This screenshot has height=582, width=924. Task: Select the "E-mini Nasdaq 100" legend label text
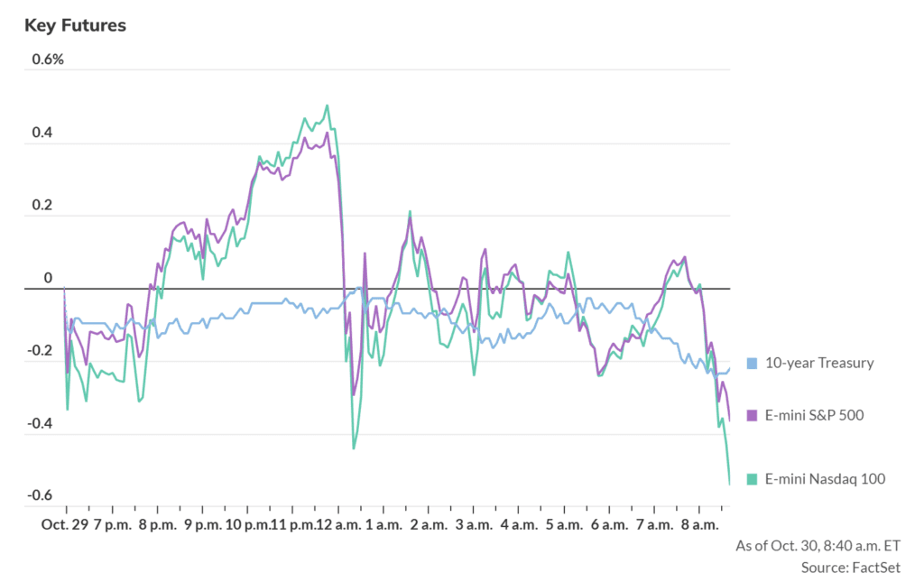pos(825,479)
